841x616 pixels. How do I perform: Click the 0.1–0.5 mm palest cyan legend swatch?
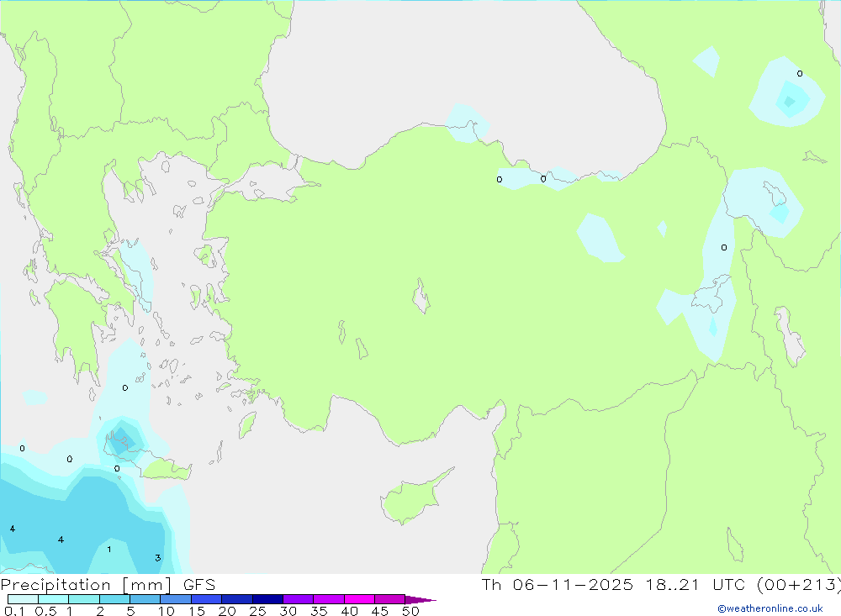point(23,599)
